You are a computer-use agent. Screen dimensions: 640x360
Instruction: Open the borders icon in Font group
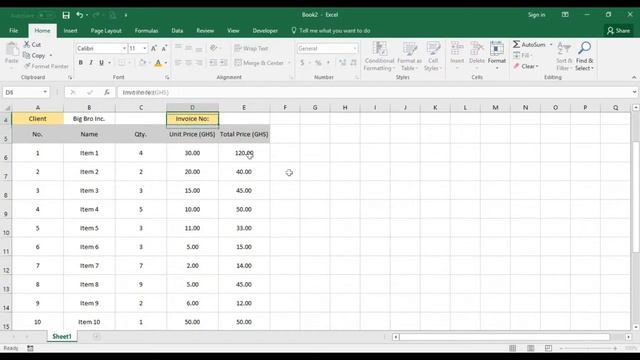[122, 63]
